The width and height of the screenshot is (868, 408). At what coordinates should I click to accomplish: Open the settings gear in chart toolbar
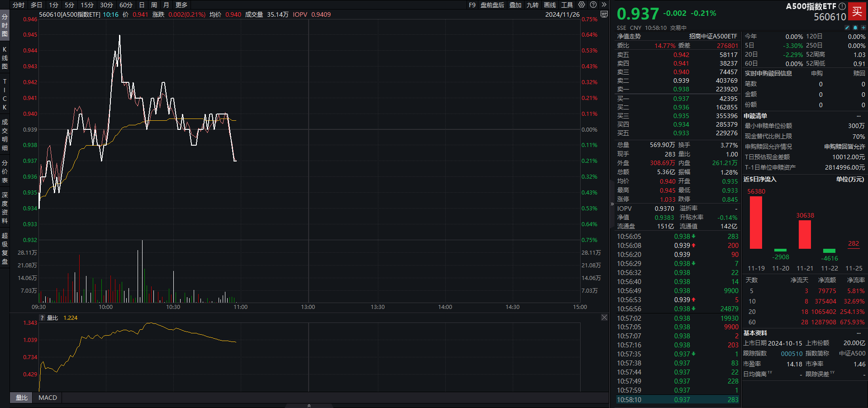click(x=582, y=5)
